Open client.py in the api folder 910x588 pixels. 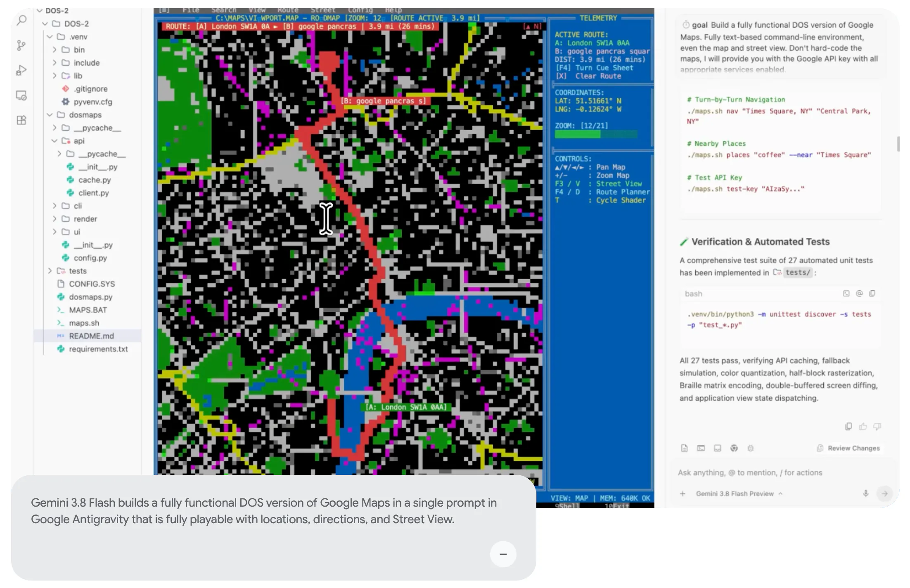[94, 193]
